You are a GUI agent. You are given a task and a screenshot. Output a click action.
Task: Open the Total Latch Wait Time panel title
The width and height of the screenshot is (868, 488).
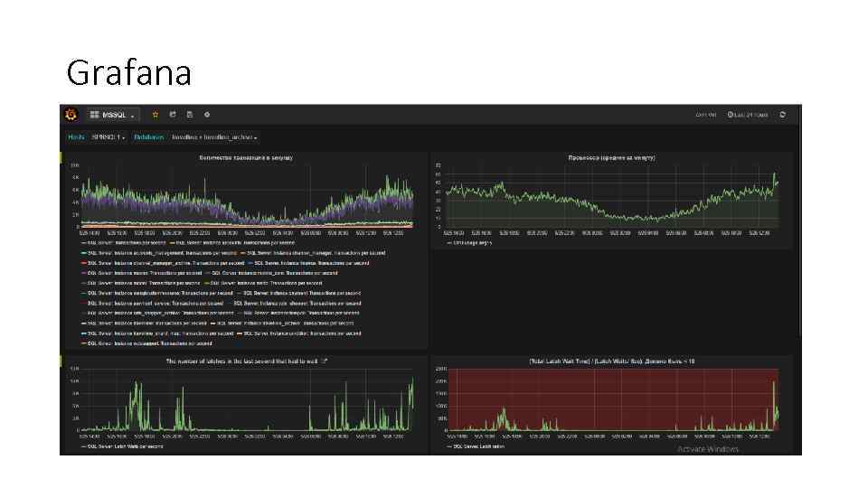612,361
